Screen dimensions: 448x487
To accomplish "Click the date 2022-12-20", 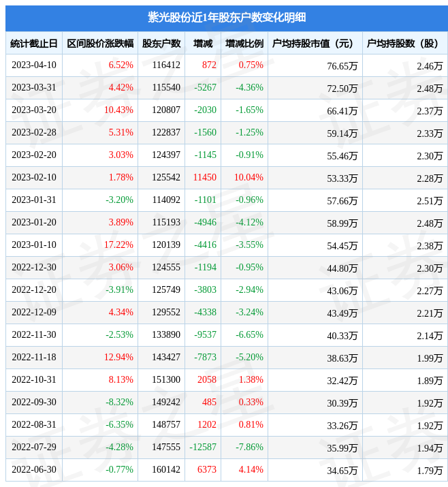I will (34, 289).
